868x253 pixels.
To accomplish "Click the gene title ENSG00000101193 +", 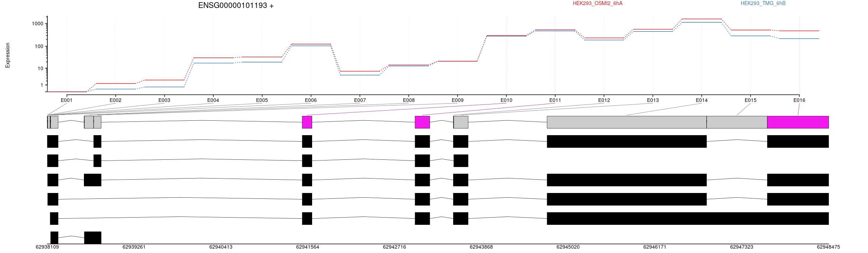I will pyautogui.click(x=236, y=5).
